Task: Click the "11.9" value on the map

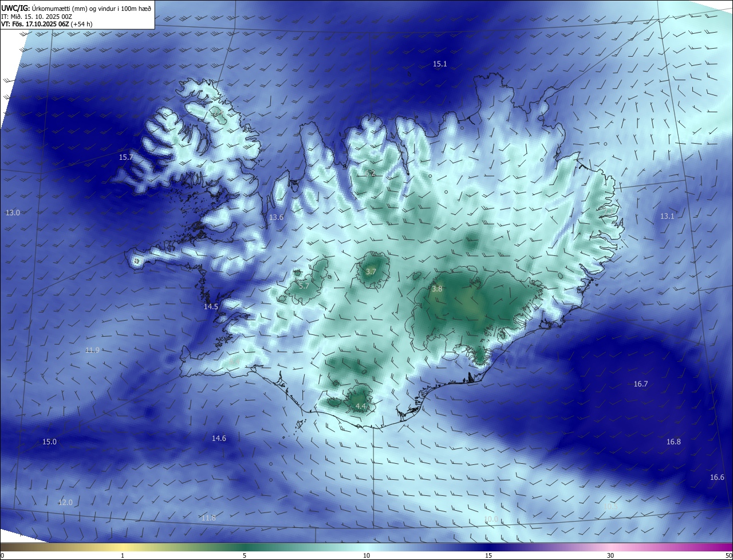Action: 92,350
